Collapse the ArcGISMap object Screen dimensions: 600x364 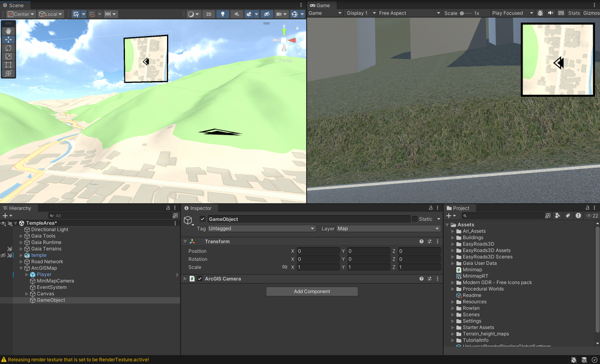pyautogui.click(x=21, y=268)
